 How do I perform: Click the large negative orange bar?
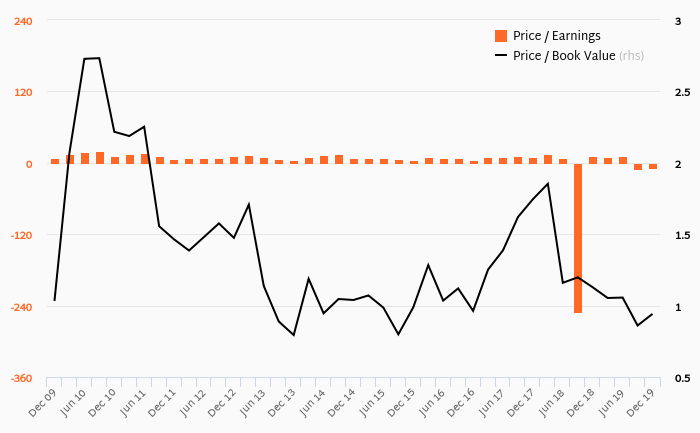[578, 238]
